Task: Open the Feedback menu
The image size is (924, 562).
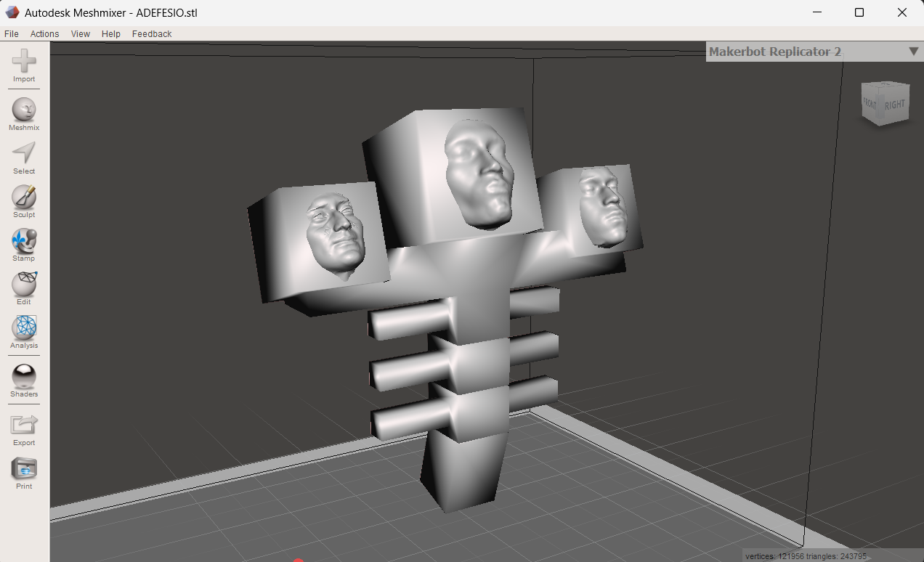Action: [x=152, y=34]
